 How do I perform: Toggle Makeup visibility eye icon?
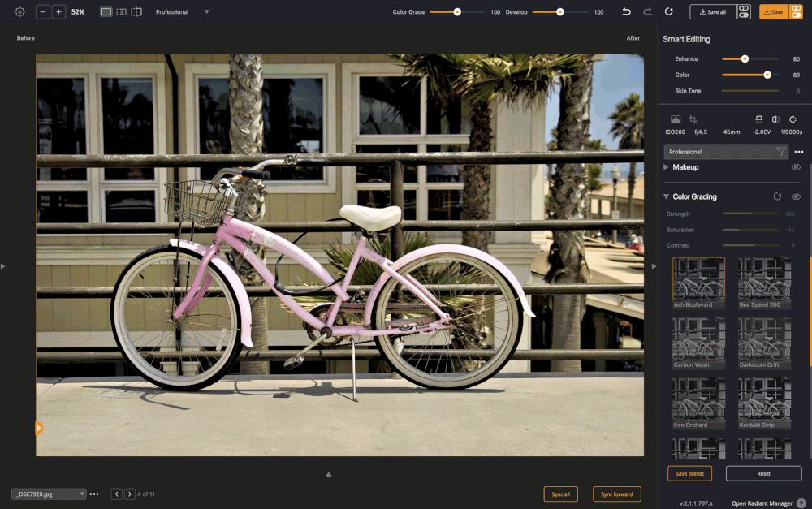[x=796, y=167]
